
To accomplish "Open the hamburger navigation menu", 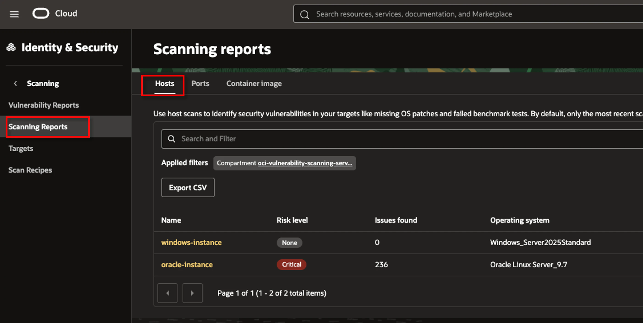I will pyautogui.click(x=14, y=14).
